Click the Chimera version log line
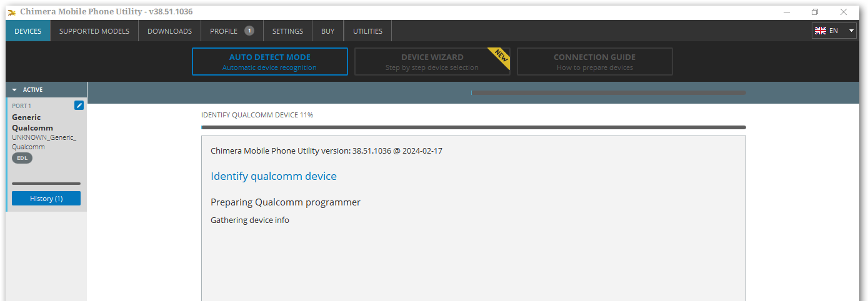The height and width of the screenshot is (301, 868). pos(326,151)
